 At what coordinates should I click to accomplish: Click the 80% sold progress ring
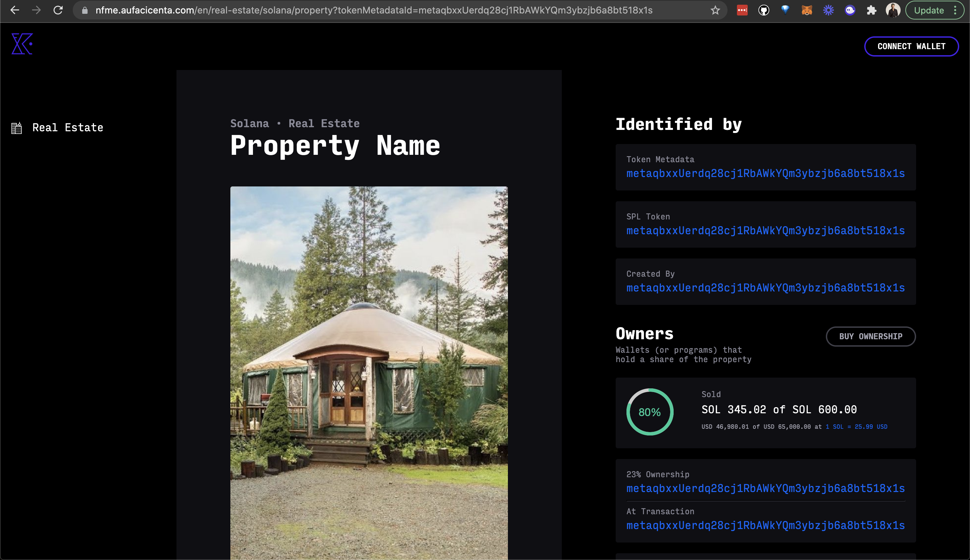(650, 412)
